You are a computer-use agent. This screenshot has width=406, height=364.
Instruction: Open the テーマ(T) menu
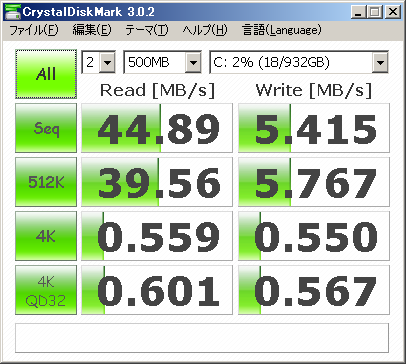(x=147, y=30)
